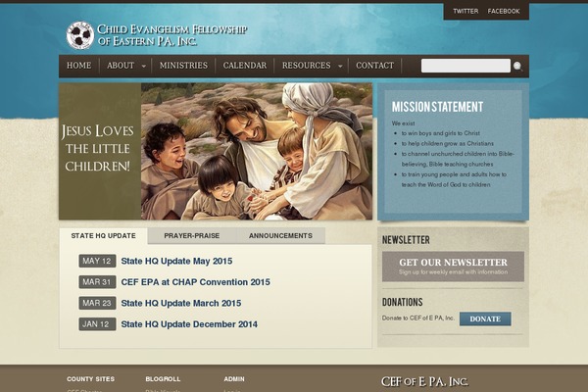Click Get Our Newsletter button
Image resolution: width=588 pixels, height=392 pixels.
[x=453, y=267]
